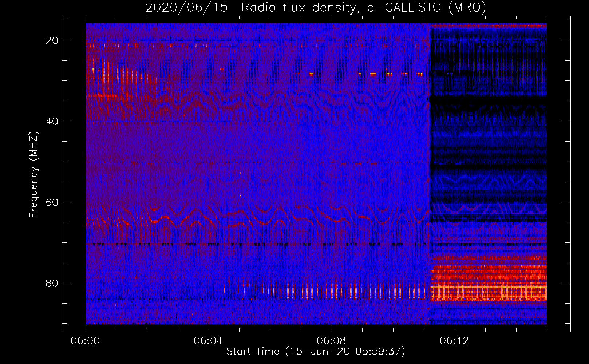Viewport: 589px width, 364px height.
Task: Click the 06:08 time tick label
Action: tap(331, 341)
